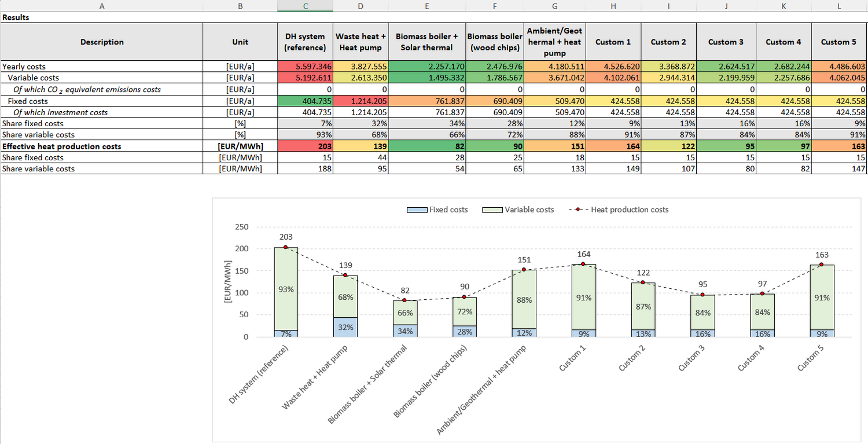Select the Unit header cell
Image resolution: width=868 pixels, height=444 pixels.
click(240, 42)
